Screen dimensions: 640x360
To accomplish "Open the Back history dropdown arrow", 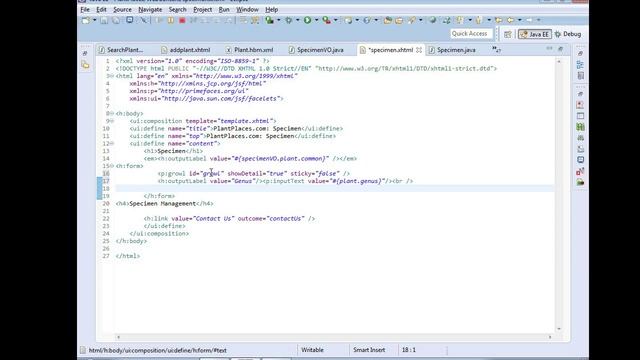I will coord(519,20).
